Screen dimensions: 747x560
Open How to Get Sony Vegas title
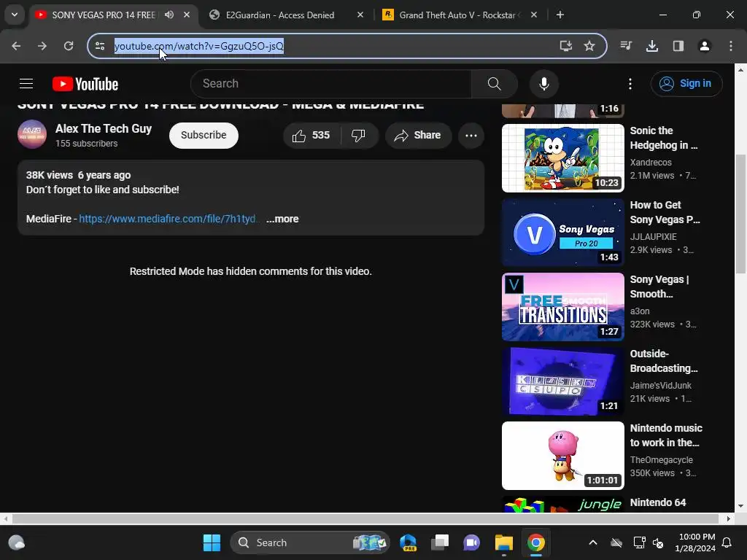[665, 212]
